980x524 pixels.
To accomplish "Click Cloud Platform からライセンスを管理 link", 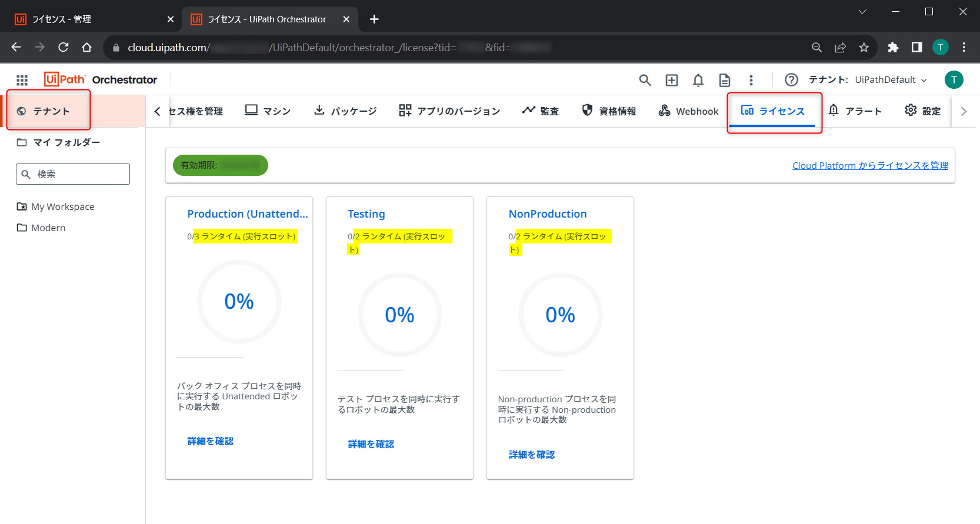I will (870, 166).
